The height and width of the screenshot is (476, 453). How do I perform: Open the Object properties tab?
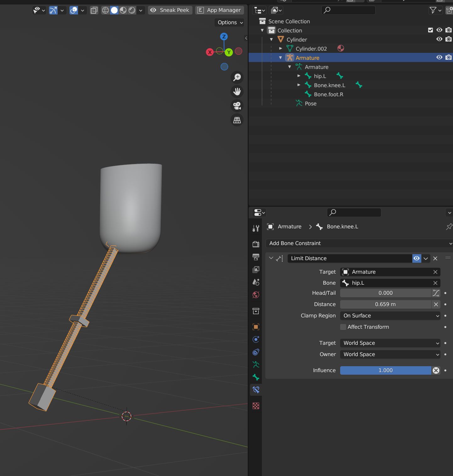pos(256,327)
